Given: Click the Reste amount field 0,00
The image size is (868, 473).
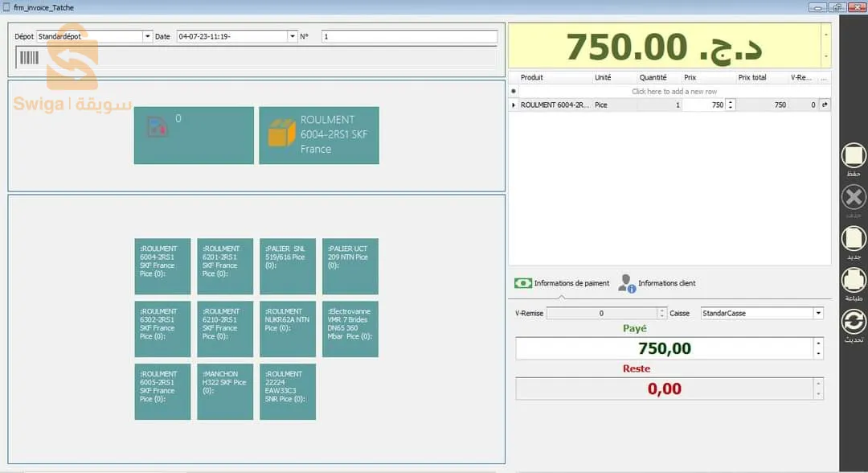Looking at the screenshot, I should [x=665, y=389].
